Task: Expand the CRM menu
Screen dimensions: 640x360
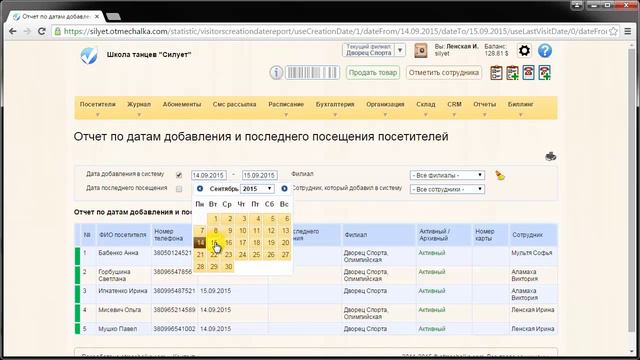Action: (x=454, y=108)
